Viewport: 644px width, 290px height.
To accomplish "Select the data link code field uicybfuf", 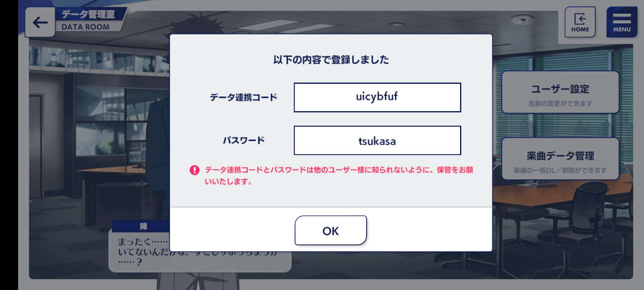I will coord(377,97).
